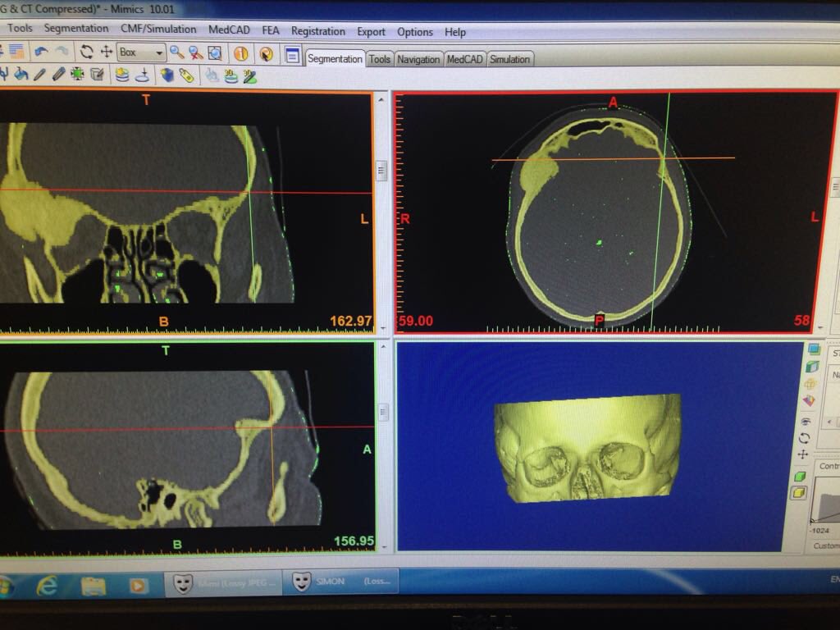This screenshot has height=630, width=840.
Task: Click the edit mask in 3D icon
Action: click(x=98, y=75)
